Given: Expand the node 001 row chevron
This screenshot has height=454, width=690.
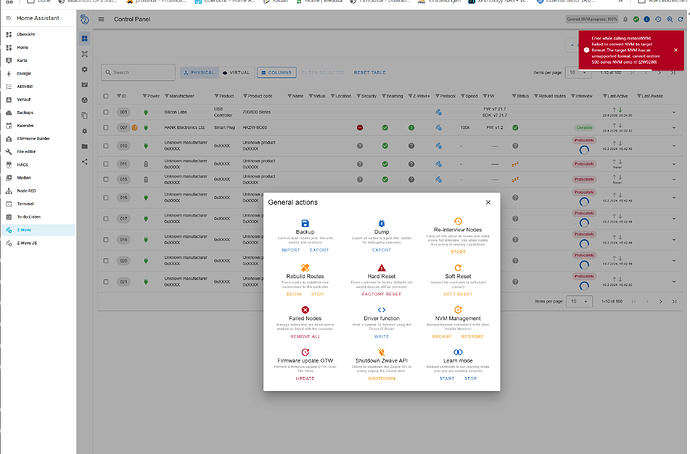Looking at the screenshot, I should pos(674,113).
